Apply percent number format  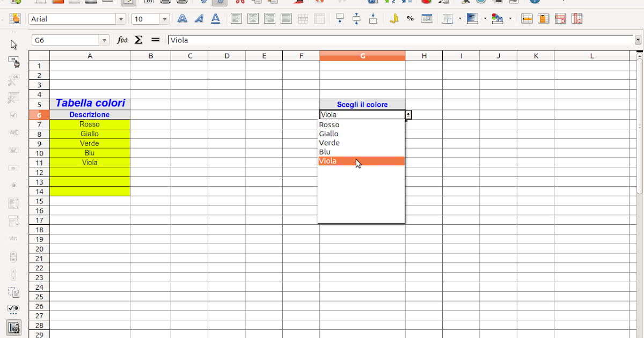(x=409, y=19)
